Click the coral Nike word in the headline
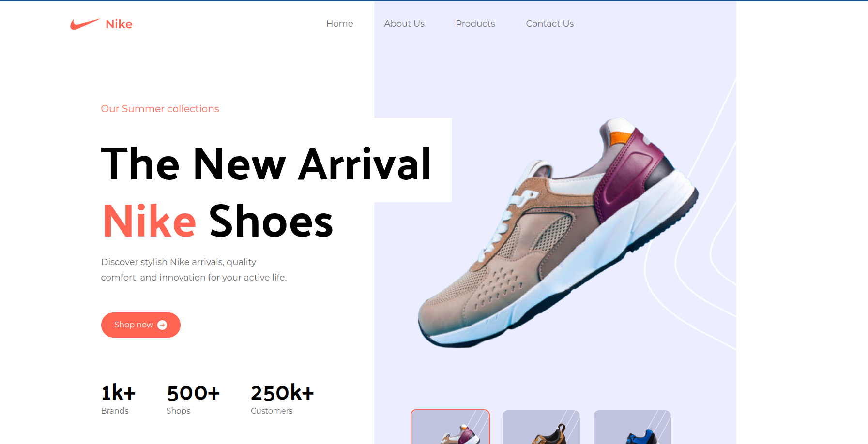This screenshot has width=868, height=444. tap(150, 221)
